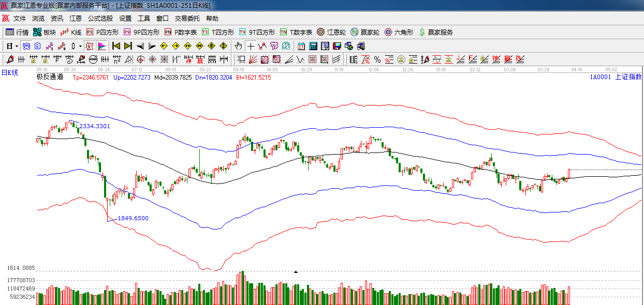This screenshot has width=644, height=305.
Task: Open the 公式选股 menu
Action: click(x=100, y=18)
